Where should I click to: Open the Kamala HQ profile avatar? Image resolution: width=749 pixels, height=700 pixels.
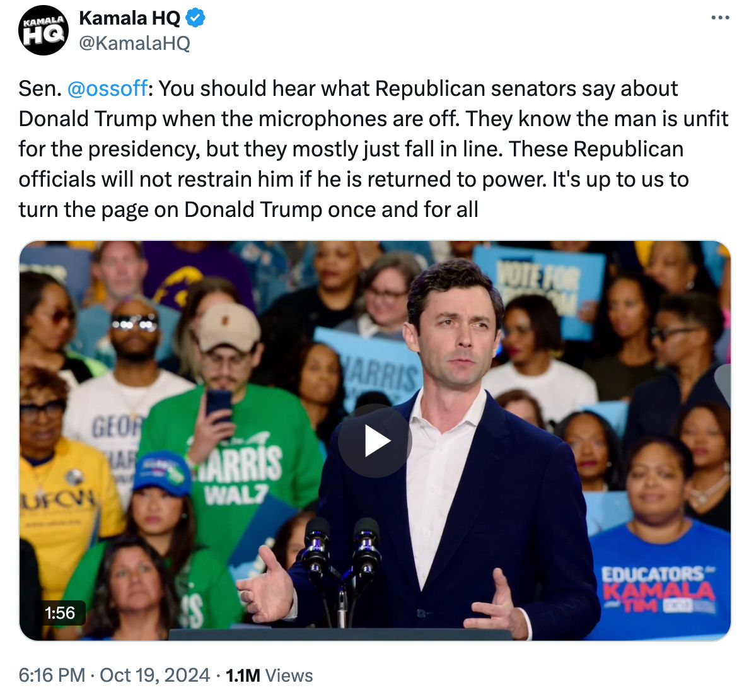tap(44, 30)
